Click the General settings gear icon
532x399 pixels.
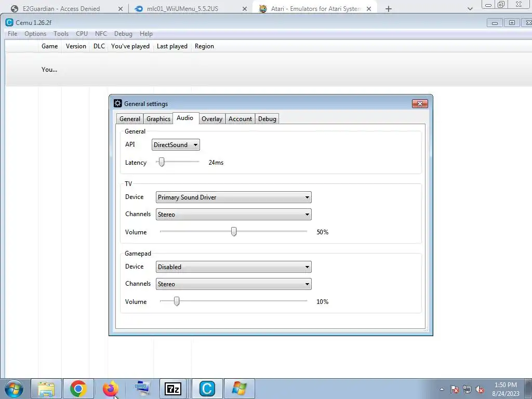point(118,103)
